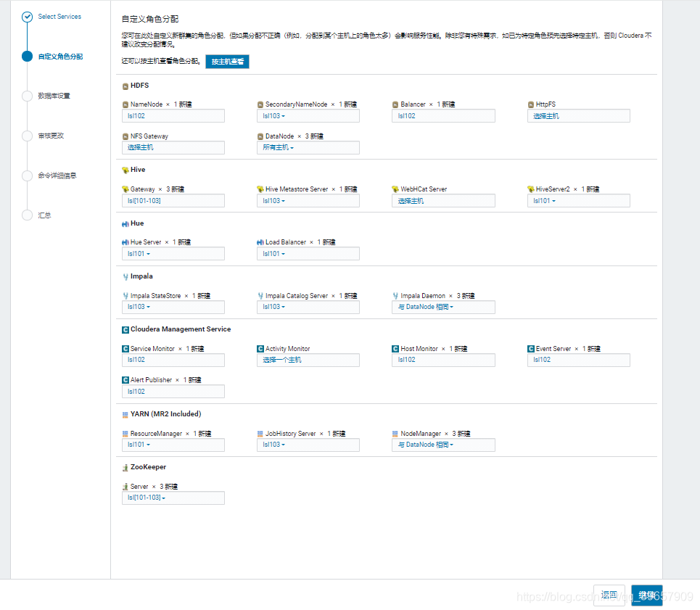Click the Balancer role icon

click(x=395, y=104)
